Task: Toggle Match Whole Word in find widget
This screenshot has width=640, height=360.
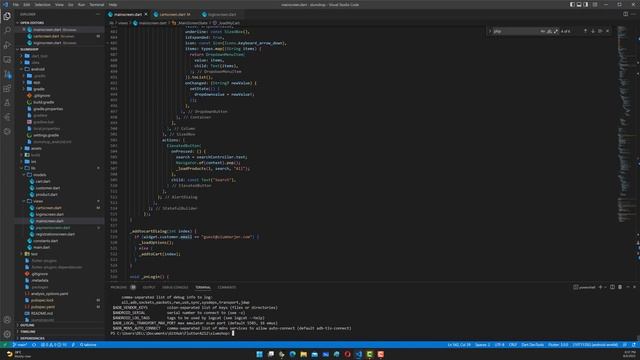Action: click(x=549, y=31)
